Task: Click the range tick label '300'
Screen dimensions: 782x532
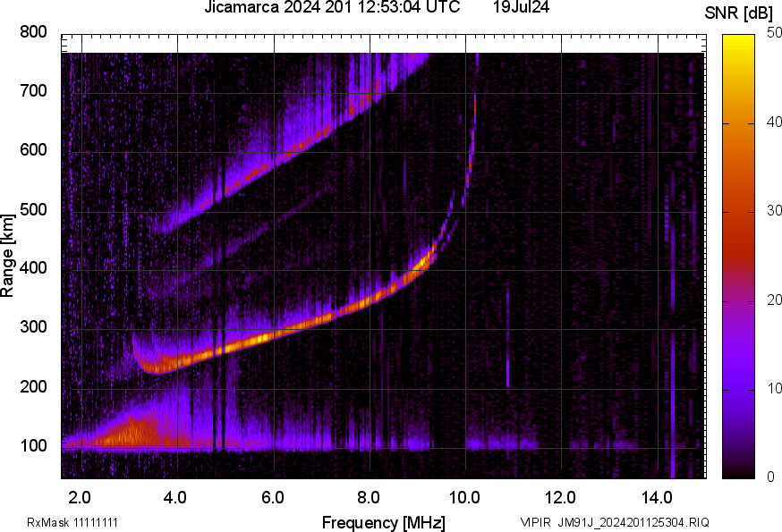Action: (x=33, y=327)
